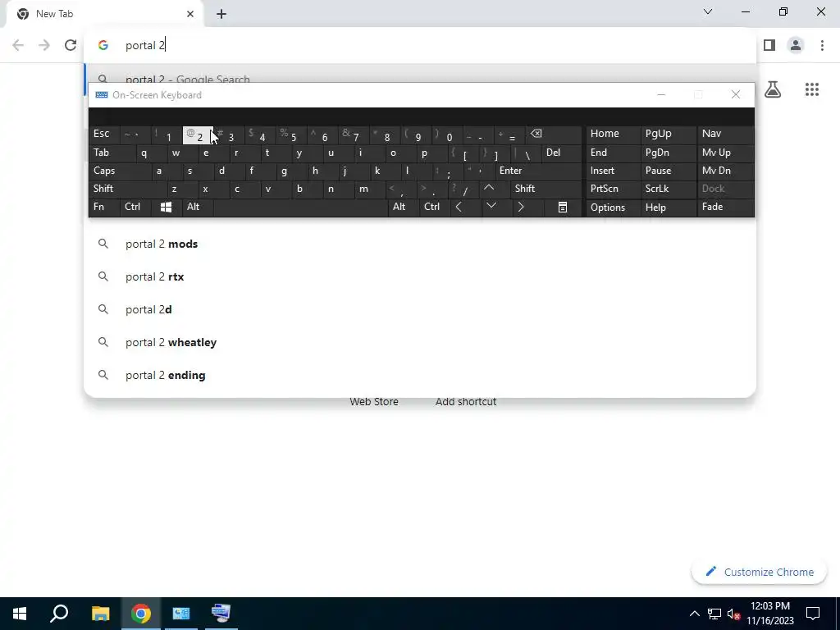Open the Windows Start menu
The height and width of the screenshot is (630, 840).
(x=20, y=614)
